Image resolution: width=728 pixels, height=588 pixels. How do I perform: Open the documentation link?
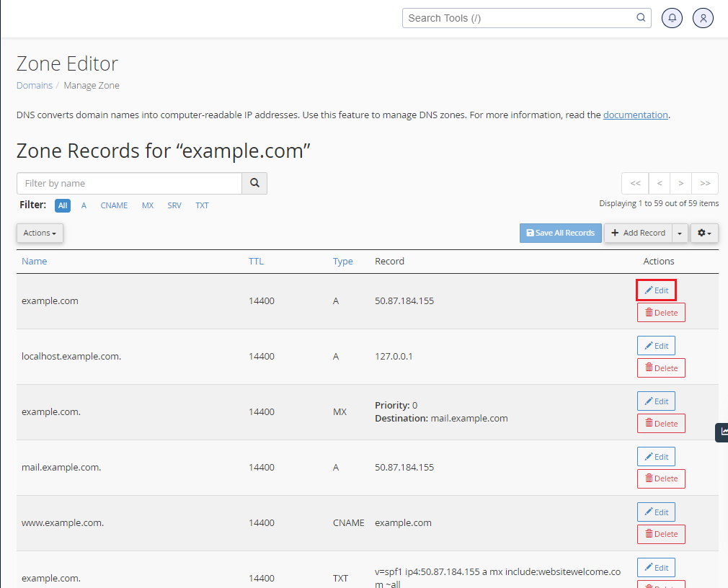pyautogui.click(x=635, y=115)
